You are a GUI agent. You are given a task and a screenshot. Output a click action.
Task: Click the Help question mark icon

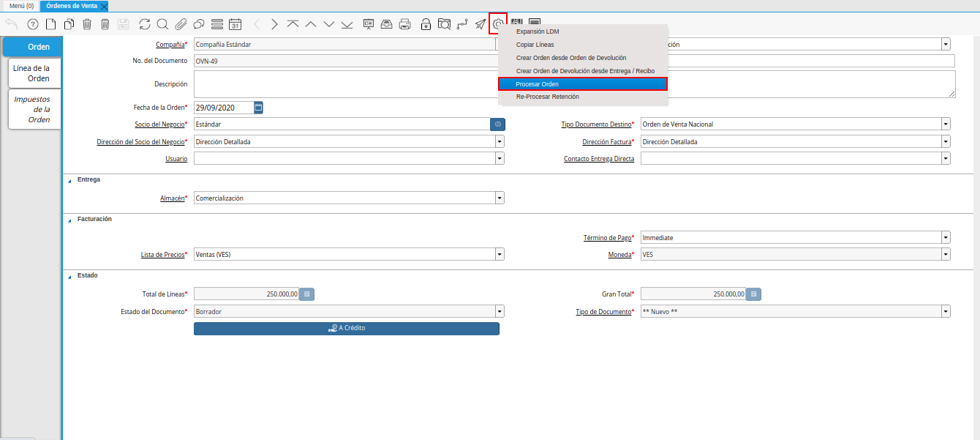(32, 24)
